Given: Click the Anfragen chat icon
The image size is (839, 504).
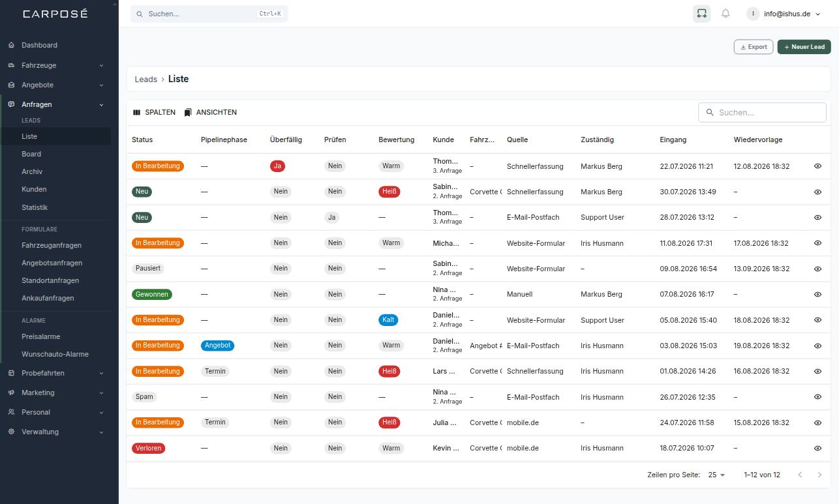Looking at the screenshot, I should 11,104.
